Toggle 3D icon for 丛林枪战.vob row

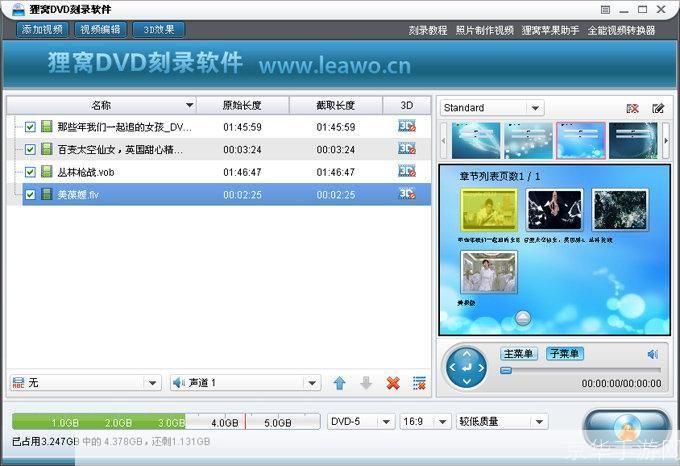tap(407, 171)
